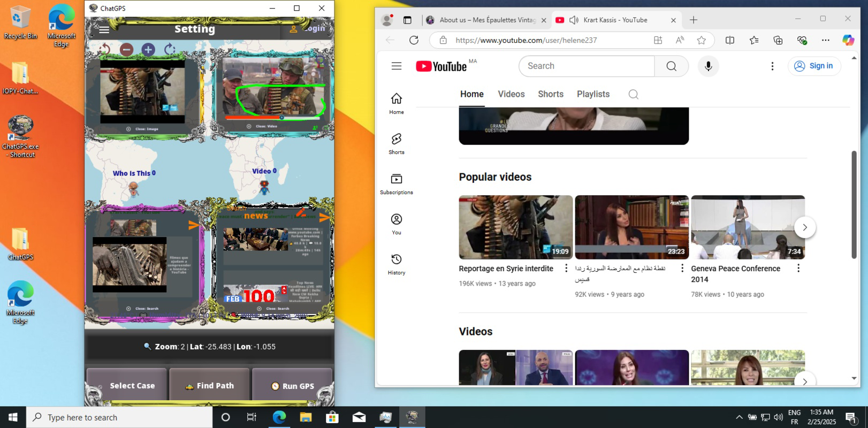868x428 pixels.
Task: Open History in the YouTube sidebar
Action: coord(397,264)
